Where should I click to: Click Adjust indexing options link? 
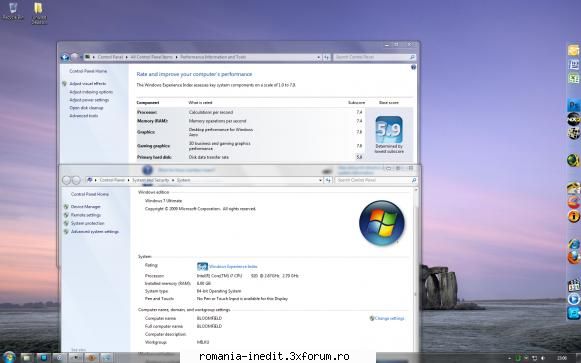91,92
